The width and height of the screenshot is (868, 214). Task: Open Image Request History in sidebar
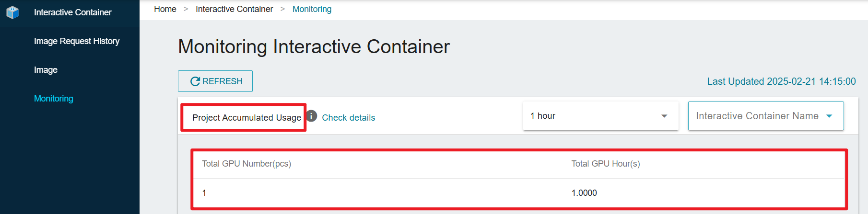[77, 41]
